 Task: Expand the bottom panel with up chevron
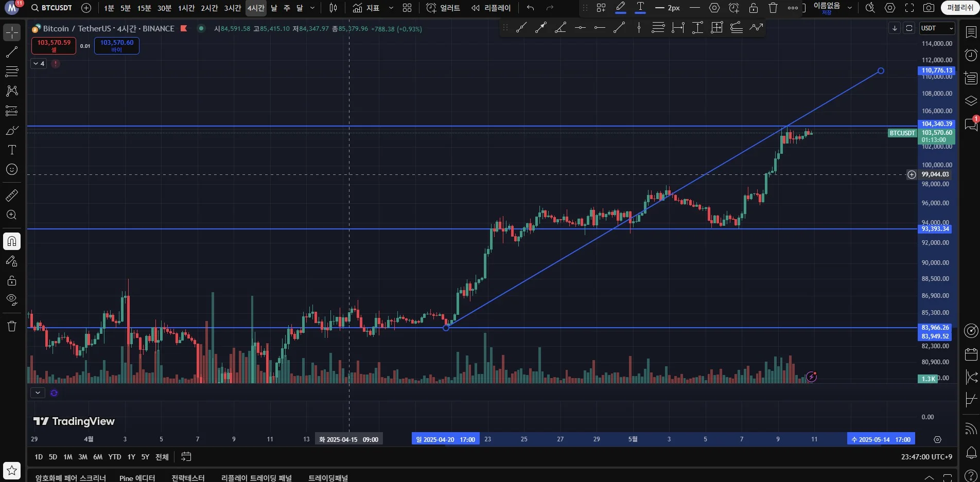point(930,477)
